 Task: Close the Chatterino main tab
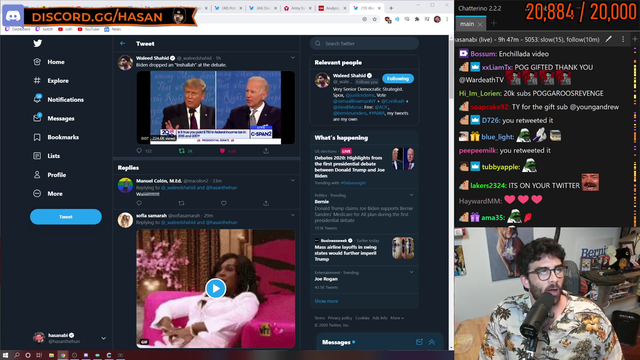click(480, 24)
